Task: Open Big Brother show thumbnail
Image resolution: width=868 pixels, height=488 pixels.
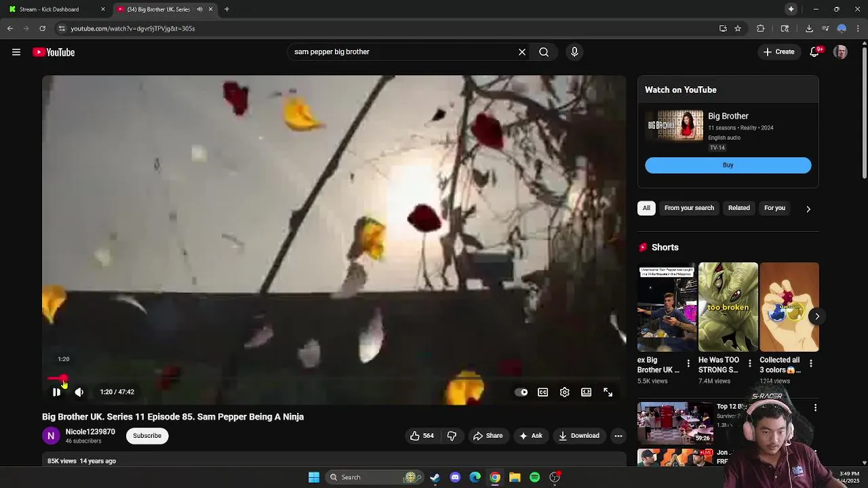Action: pyautogui.click(x=675, y=125)
